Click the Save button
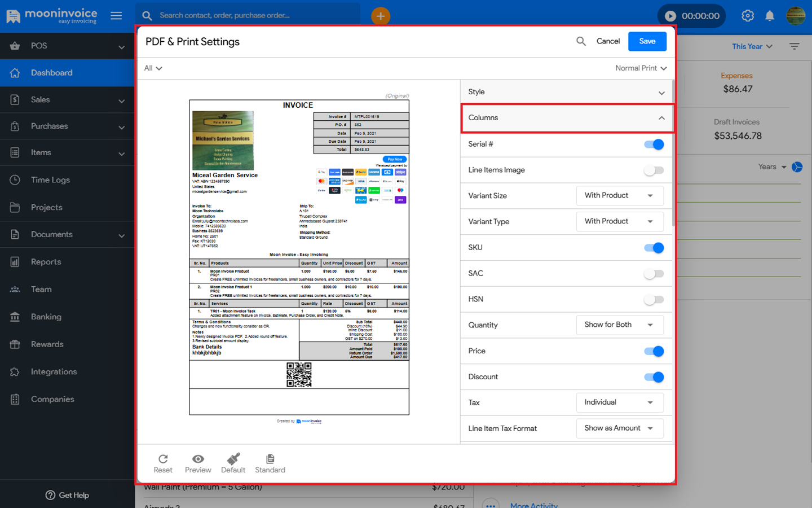 pos(647,41)
